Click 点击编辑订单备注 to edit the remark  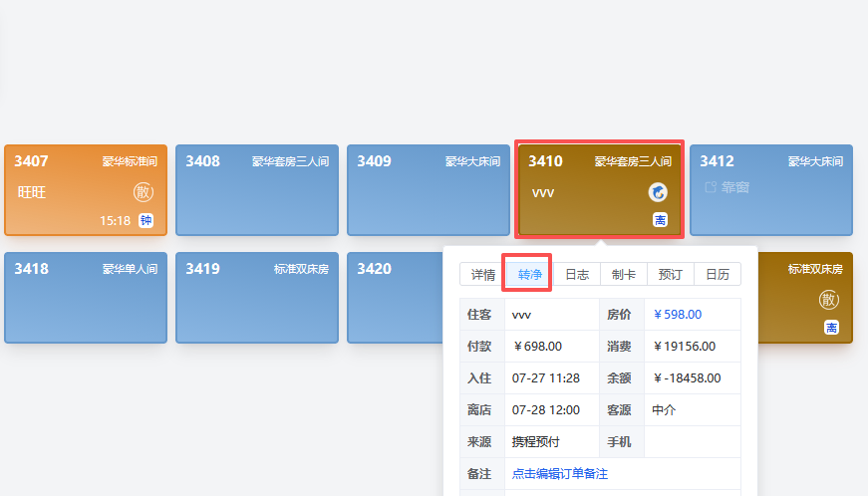click(560, 474)
